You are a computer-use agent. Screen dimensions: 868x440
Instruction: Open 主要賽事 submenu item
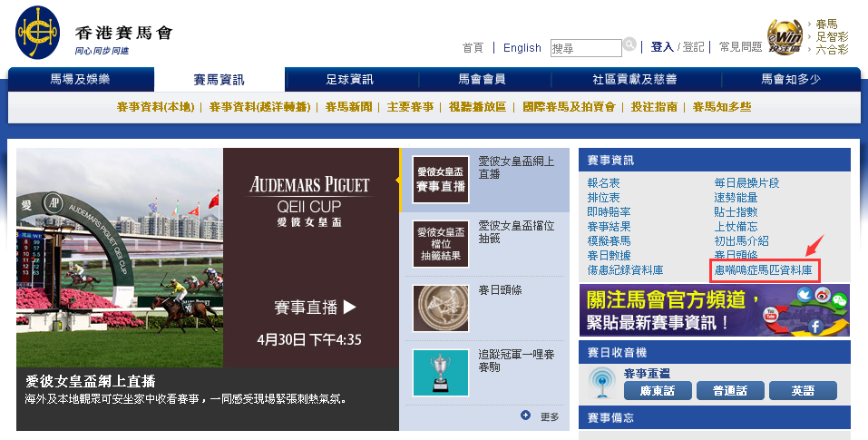(x=410, y=107)
